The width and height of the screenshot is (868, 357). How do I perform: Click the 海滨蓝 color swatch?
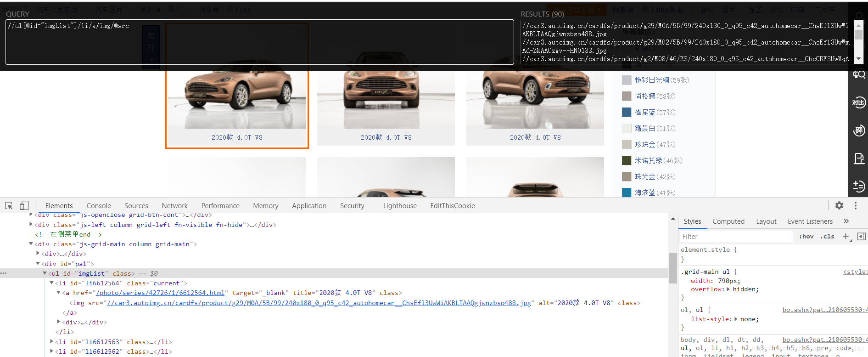627,193
